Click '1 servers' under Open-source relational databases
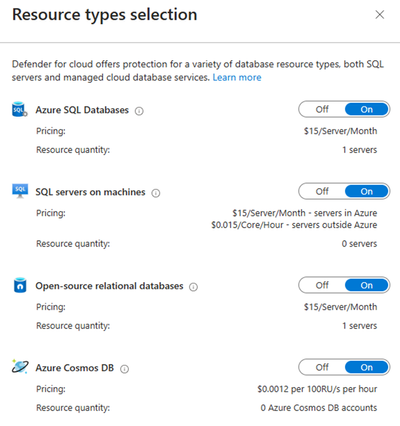The height and width of the screenshot is (426, 400). tap(360, 326)
